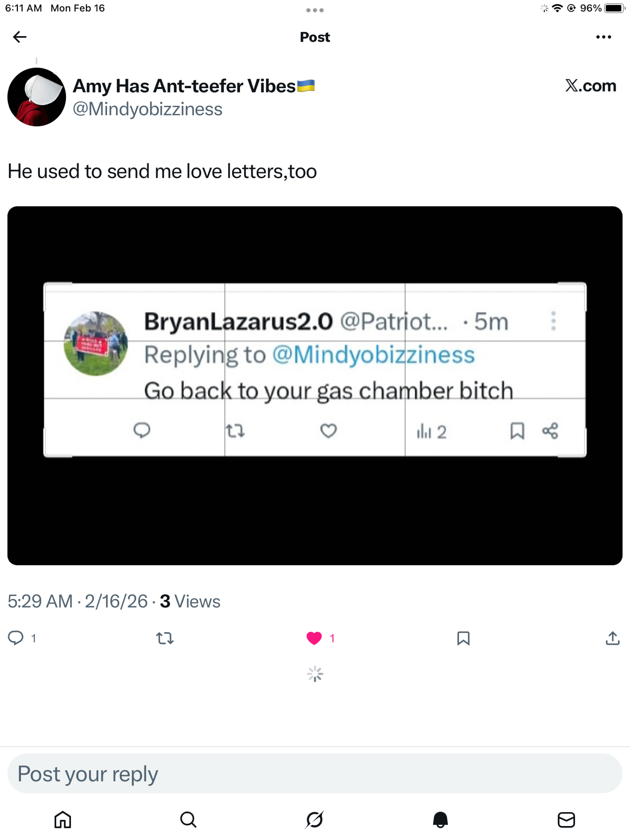Unlike the post with the pink heart

[x=314, y=638]
